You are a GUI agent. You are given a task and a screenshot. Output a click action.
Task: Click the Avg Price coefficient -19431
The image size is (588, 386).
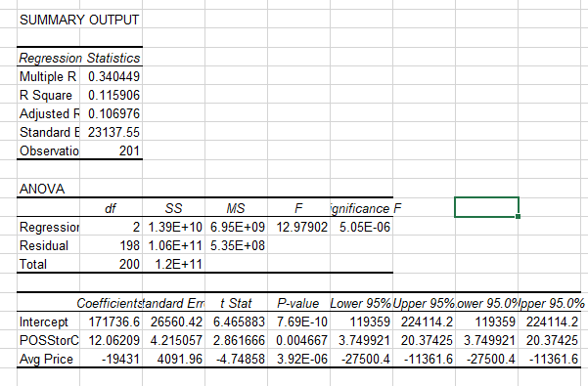[x=120, y=359]
